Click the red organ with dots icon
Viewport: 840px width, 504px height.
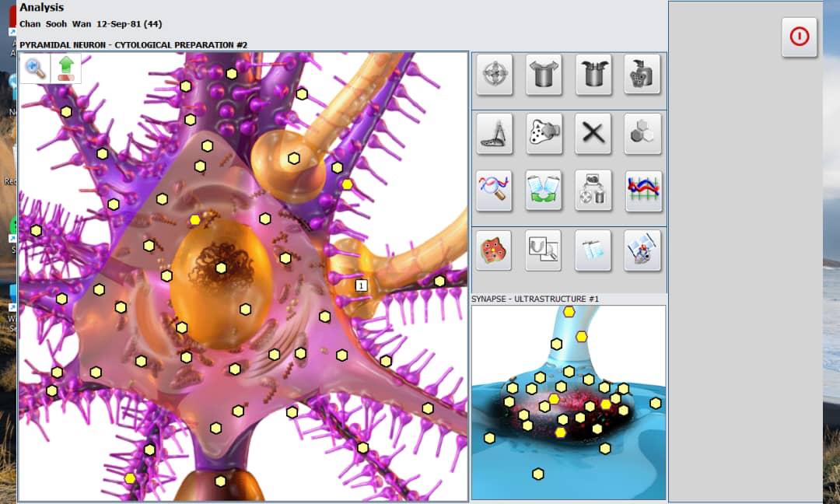pyautogui.click(x=494, y=250)
